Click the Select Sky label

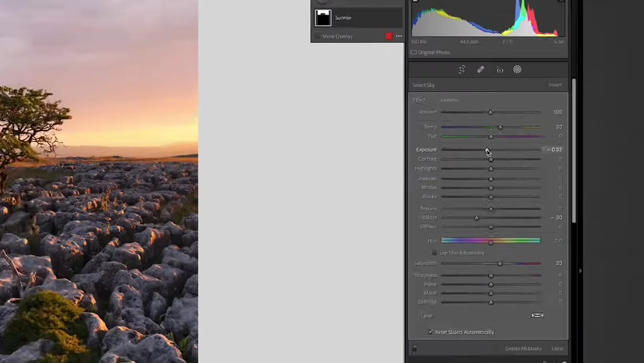point(423,85)
